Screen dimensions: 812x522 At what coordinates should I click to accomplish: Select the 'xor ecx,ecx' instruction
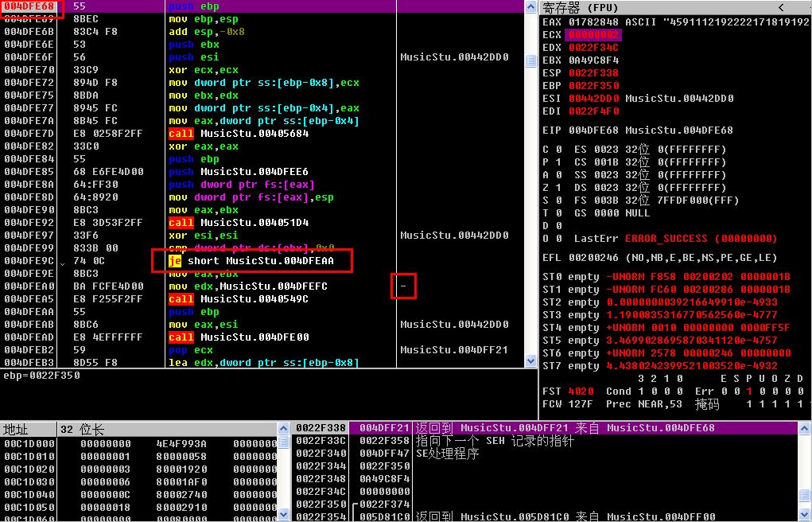pos(204,70)
